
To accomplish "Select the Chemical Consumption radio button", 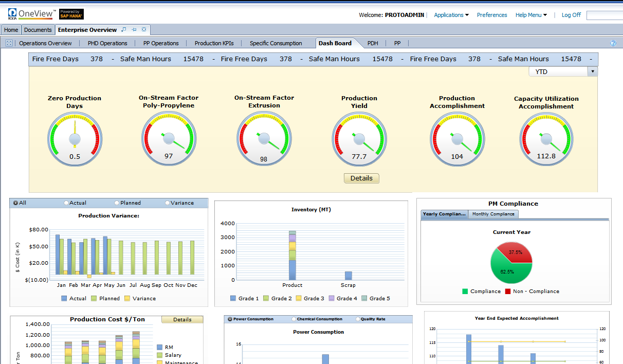I will pyautogui.click(x=294, y=319).
